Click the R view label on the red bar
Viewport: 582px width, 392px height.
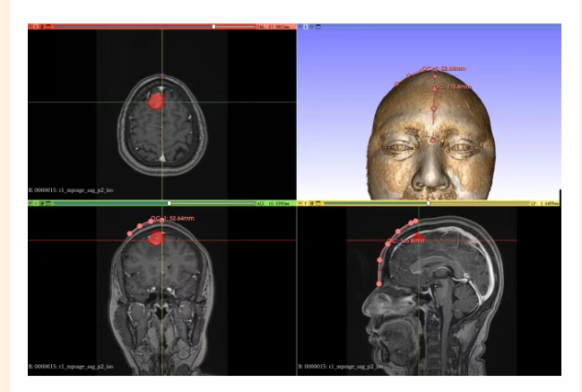tap(36, 27)
